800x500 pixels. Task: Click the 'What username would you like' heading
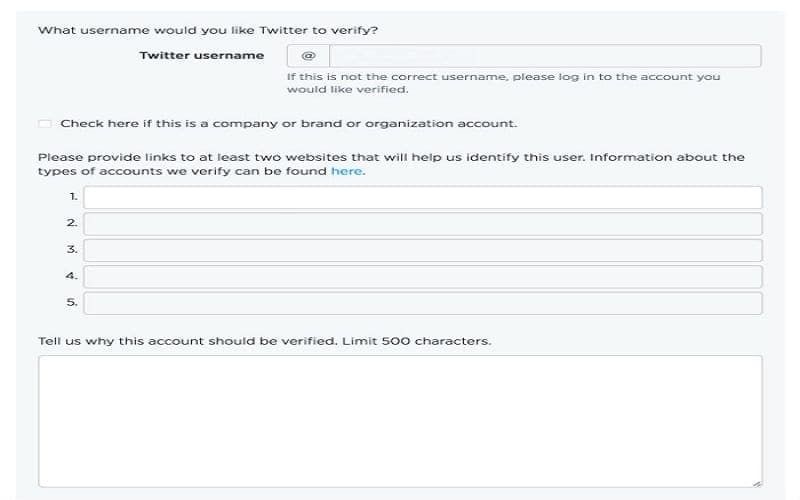(x=208, y=30)
